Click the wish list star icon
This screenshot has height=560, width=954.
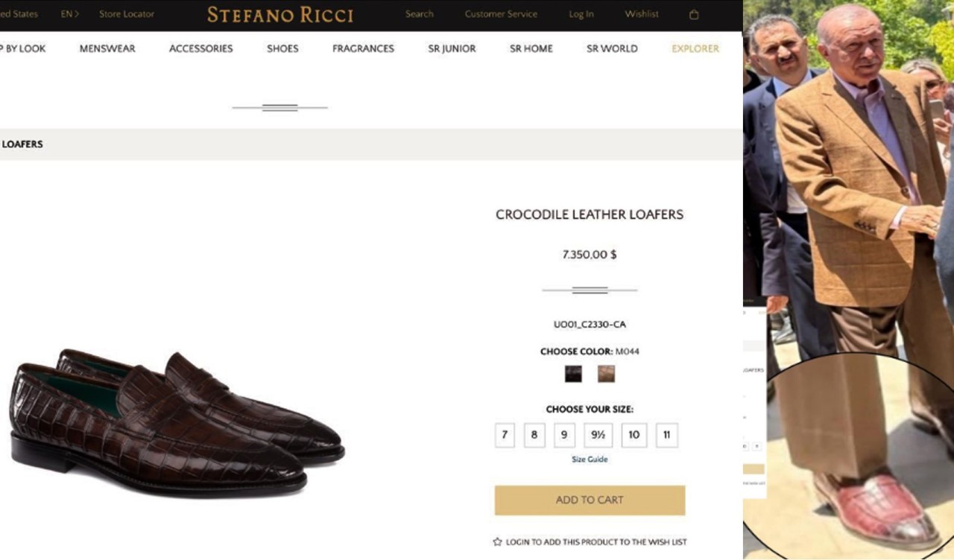(x=497, y=542)
